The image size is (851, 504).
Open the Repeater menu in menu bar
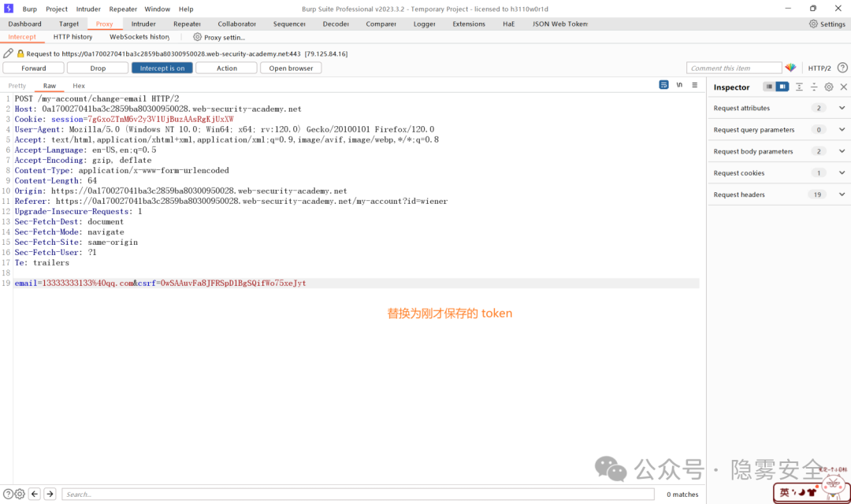click(x=123, y=9)
